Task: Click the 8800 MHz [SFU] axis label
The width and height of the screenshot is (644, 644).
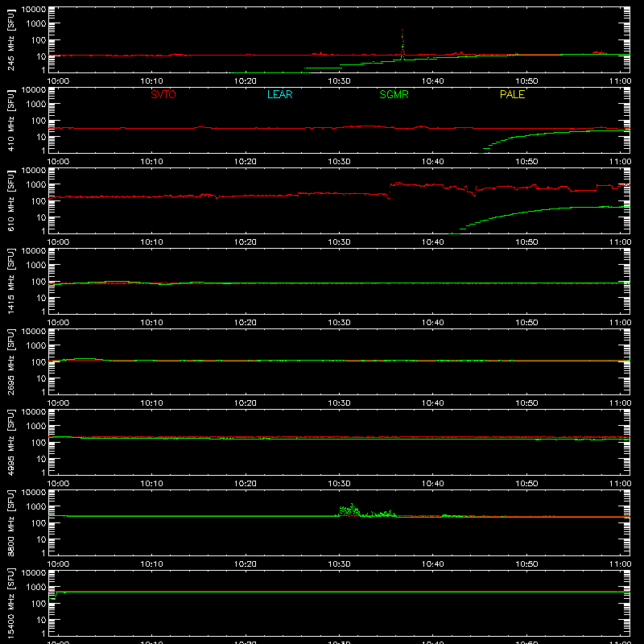Action: [10, 523]
